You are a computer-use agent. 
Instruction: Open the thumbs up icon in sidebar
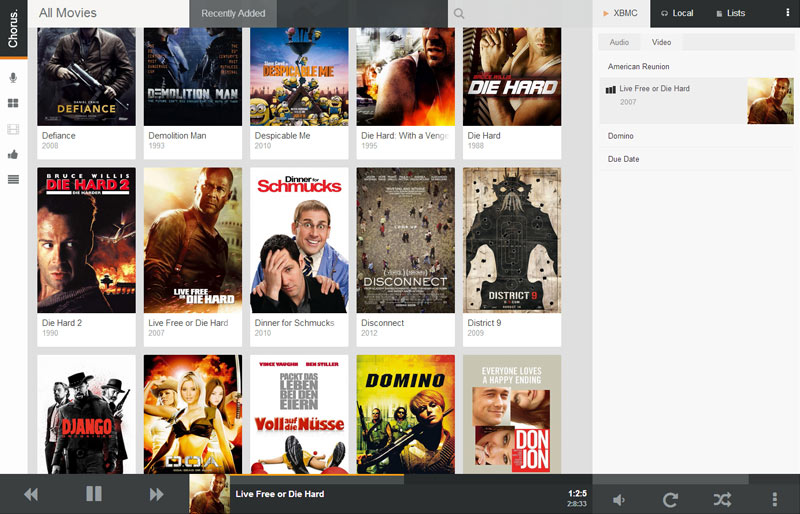point(13,154)
